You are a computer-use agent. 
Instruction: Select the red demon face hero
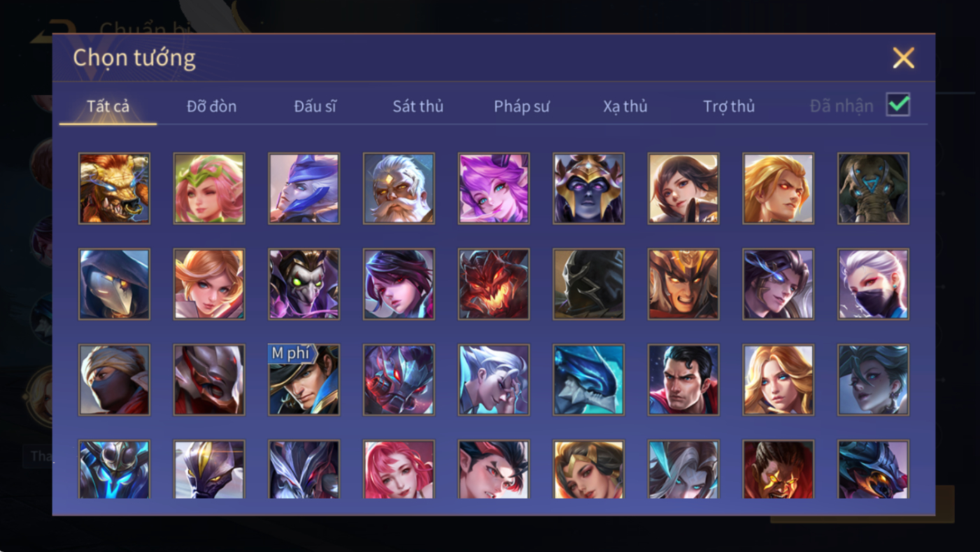[494, 284]
